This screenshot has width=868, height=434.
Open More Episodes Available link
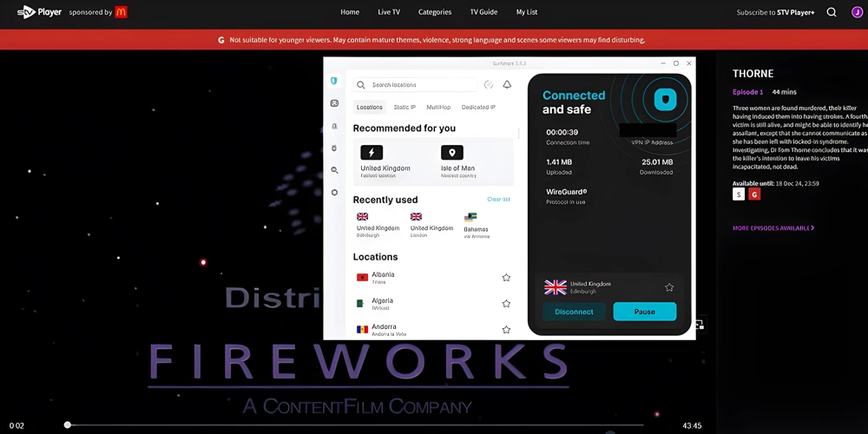coord(773,228)
